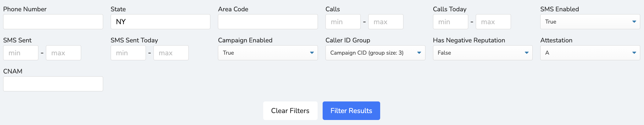644x125 pixels.
Task: Select the Calls Today min input
Action: tap(451, 22)
